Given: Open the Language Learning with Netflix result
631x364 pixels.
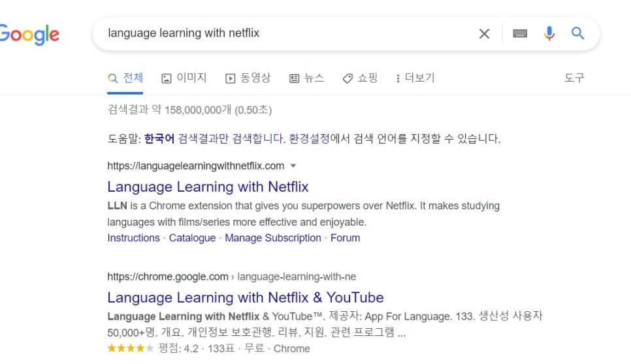Looking at the screenshot, I should coord(208,187).
